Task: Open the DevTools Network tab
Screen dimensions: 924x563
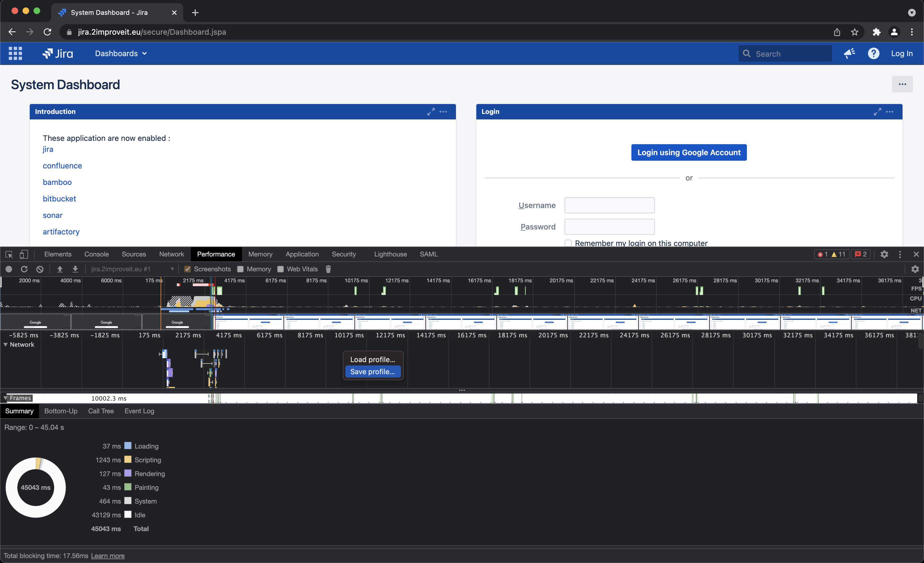Action: (x=171, y=255)
